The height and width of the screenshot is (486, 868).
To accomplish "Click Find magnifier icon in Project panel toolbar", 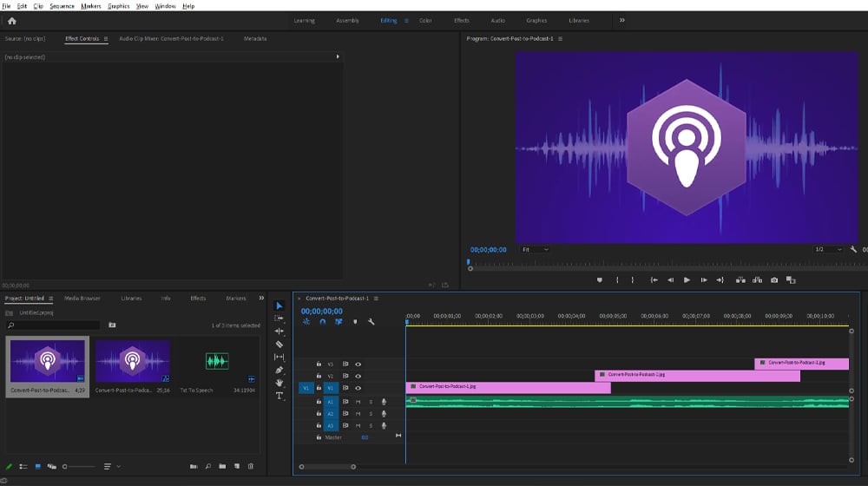I will (208, 467).
